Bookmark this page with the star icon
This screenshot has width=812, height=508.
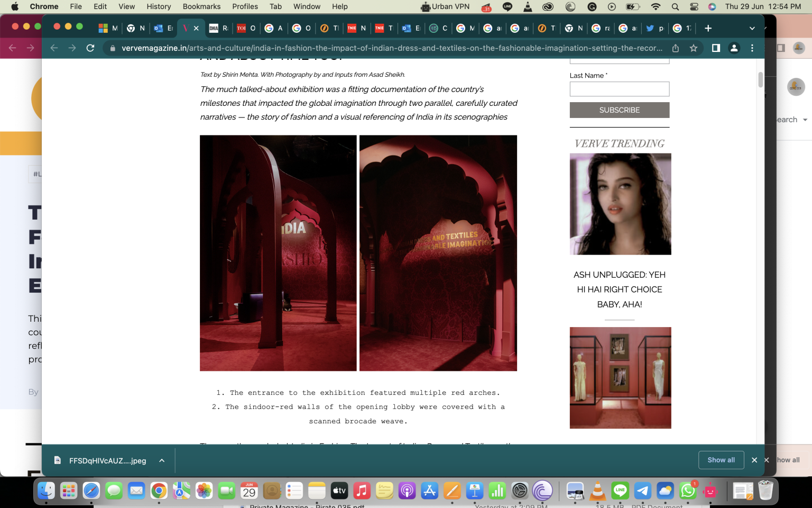click(x=694, y=48)
